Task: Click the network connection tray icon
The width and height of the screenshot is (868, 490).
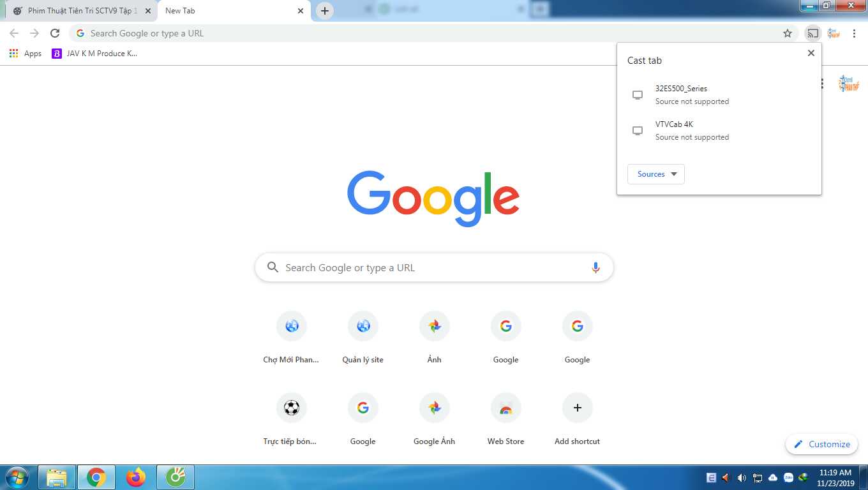Action: coord(757,477)
